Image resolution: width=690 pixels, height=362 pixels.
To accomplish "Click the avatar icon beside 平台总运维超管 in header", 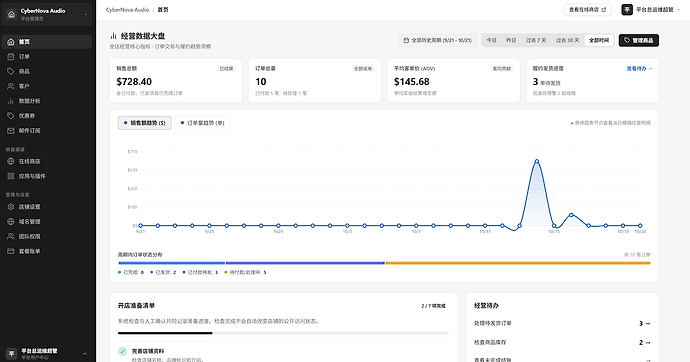I will [x=627, y=10].
